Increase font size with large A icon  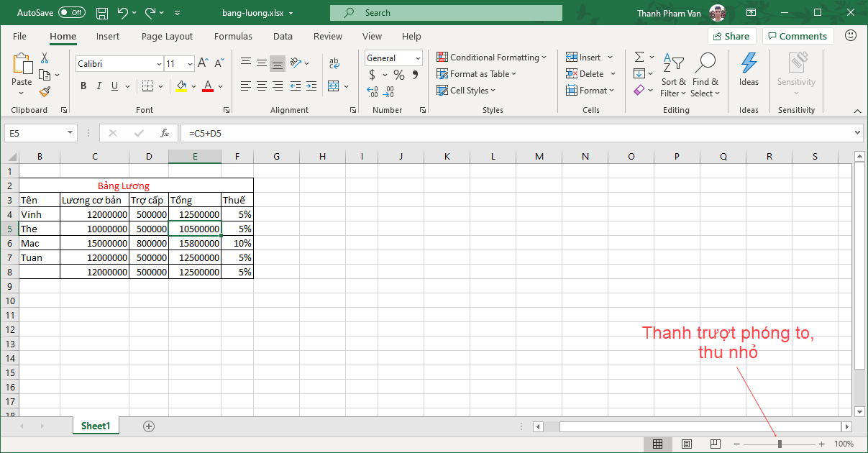click(x=203, y=64)
